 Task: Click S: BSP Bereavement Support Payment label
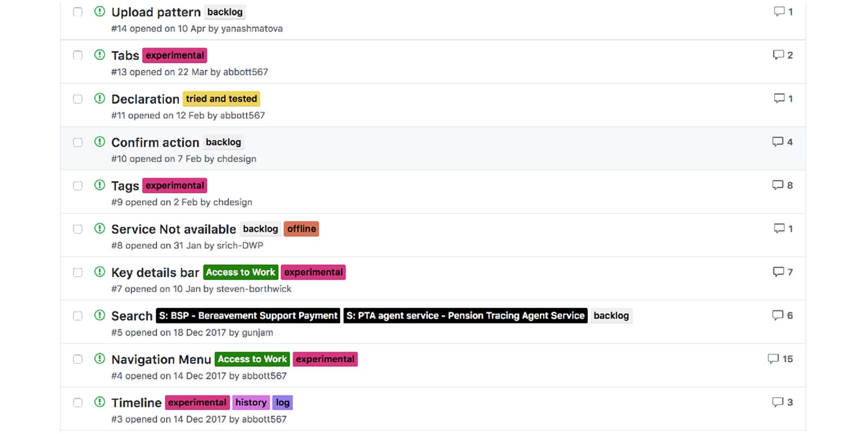pyautogui.click(x=248, y=316)
